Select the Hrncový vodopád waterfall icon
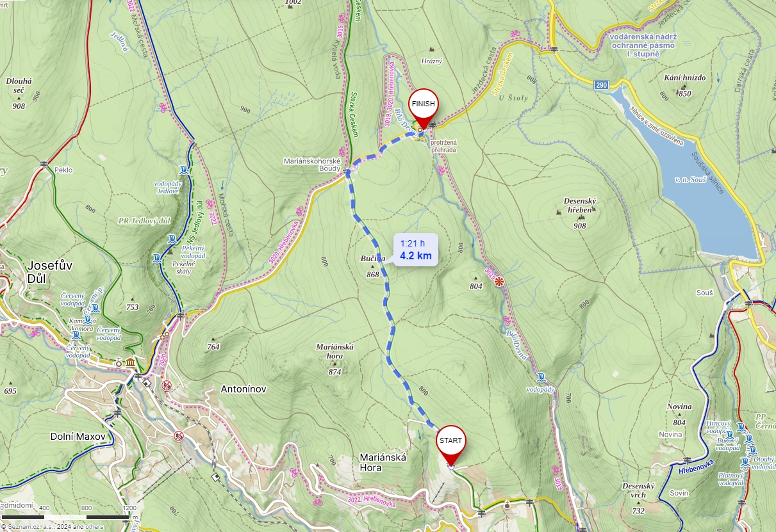Screen dimensions: 776x532 [741, 428]
